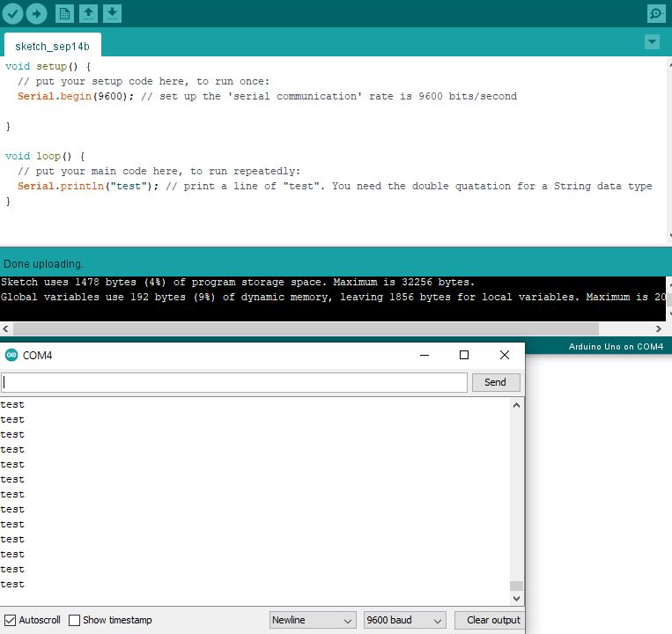Focus the serial message input field
The image size is (672, 634).
coord(234,382)
